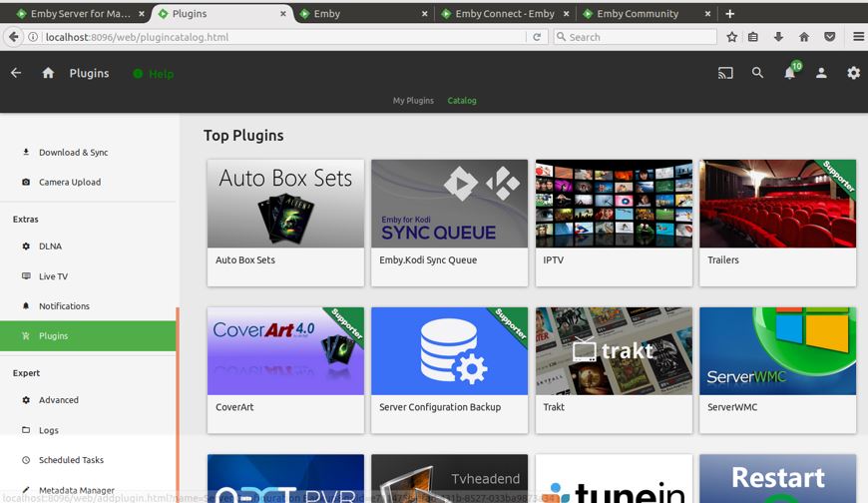Go to Emby home icon
The image size is (868, 503).
[x=48, y=73]
